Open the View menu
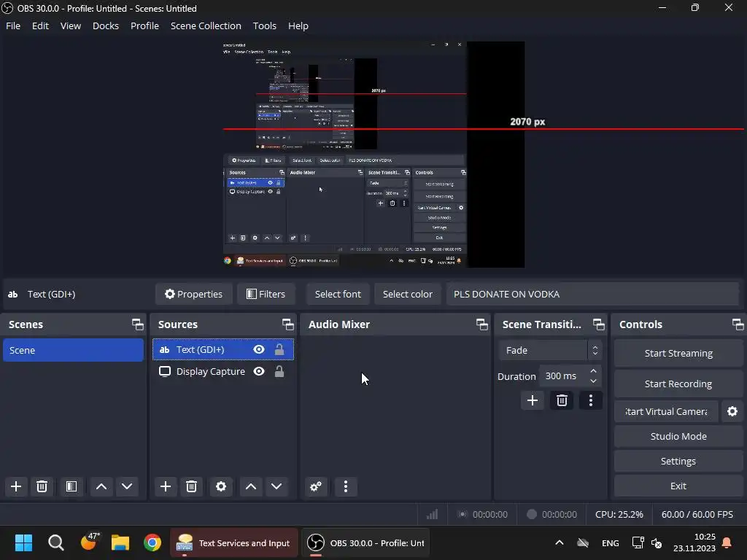 point(71,26)
